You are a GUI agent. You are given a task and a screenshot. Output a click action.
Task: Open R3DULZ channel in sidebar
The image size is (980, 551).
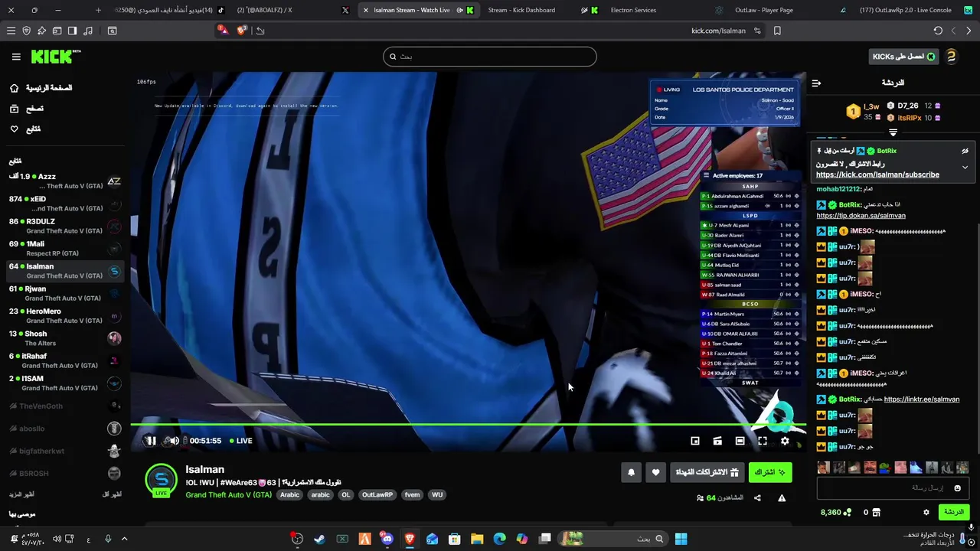point(65,226)
